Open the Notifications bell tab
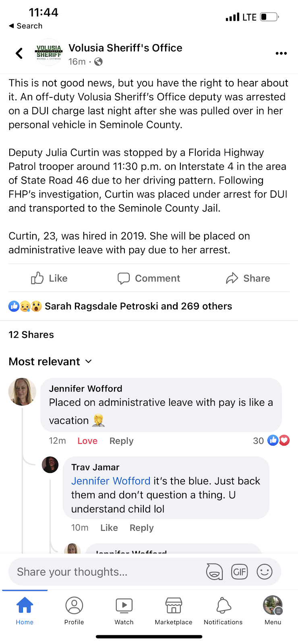Viewport: 298px width, 644px height. click(x=223, y=611)
